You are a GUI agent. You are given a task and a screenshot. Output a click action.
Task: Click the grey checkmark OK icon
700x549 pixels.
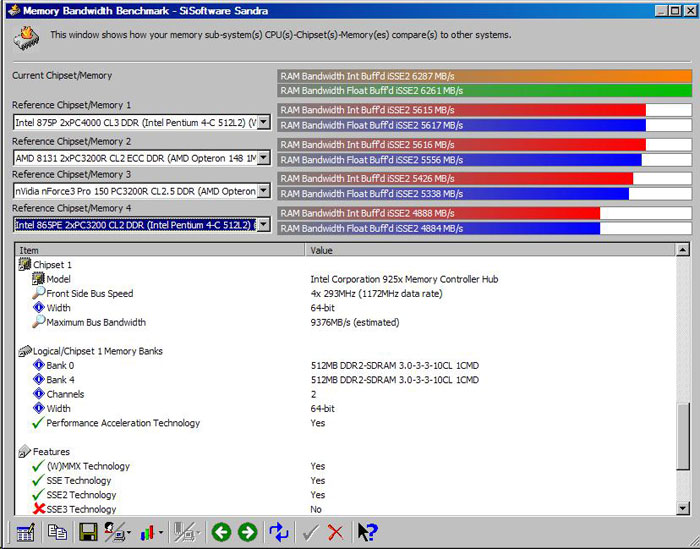point(311,532)
